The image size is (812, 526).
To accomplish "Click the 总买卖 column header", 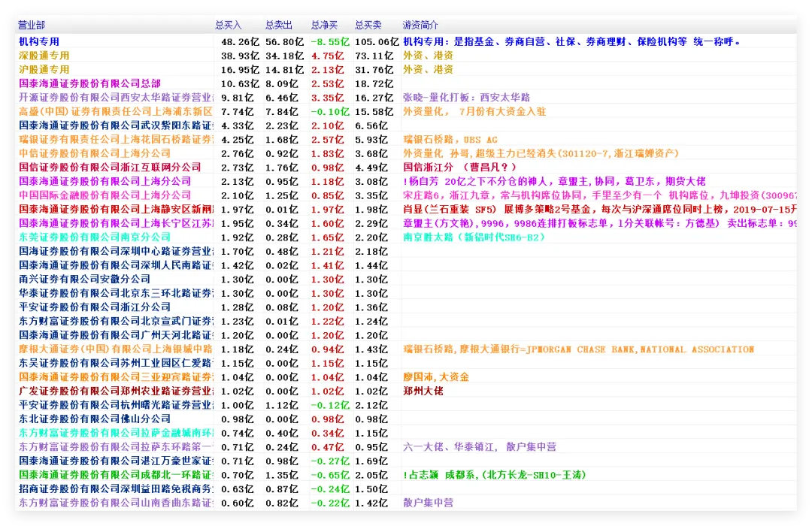I will 368,25.
